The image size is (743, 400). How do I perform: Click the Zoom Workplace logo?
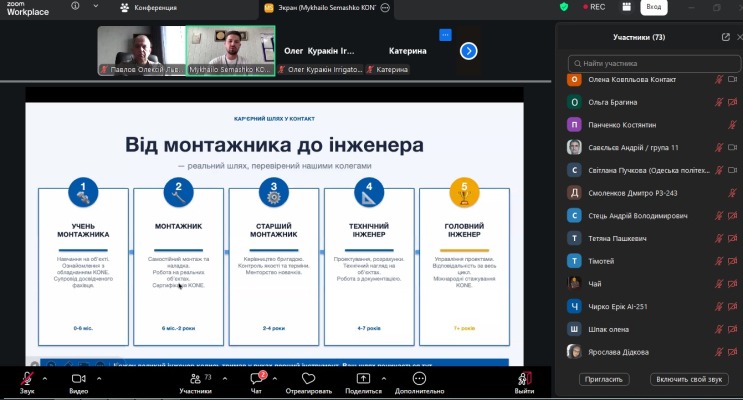(27, 9)
